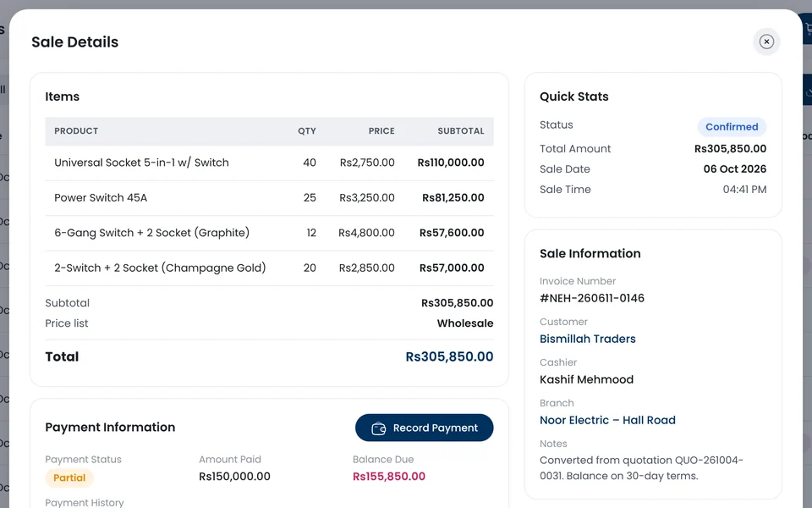Click the SUBTOTAL column header
Screen dimensions: 812x508
pos(461,131)
